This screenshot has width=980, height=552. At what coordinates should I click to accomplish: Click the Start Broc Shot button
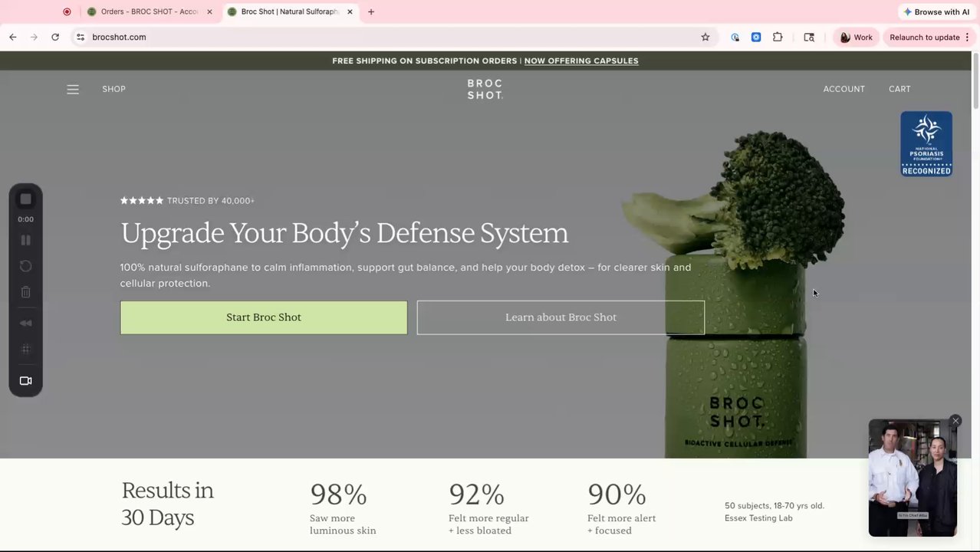(264, 317)
